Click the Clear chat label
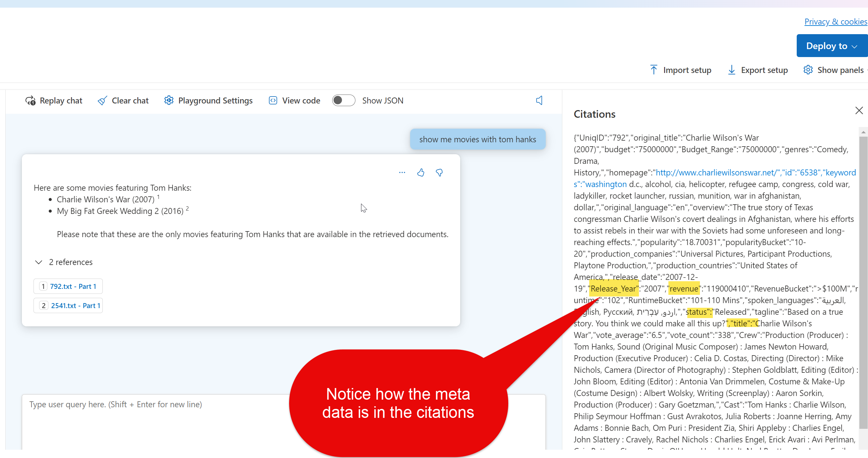868x458 pixels. coord(130,100)
